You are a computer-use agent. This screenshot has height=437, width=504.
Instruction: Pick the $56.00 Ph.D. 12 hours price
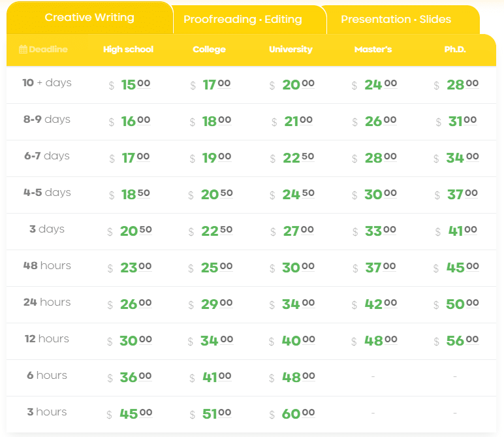[x=456, y=341]
